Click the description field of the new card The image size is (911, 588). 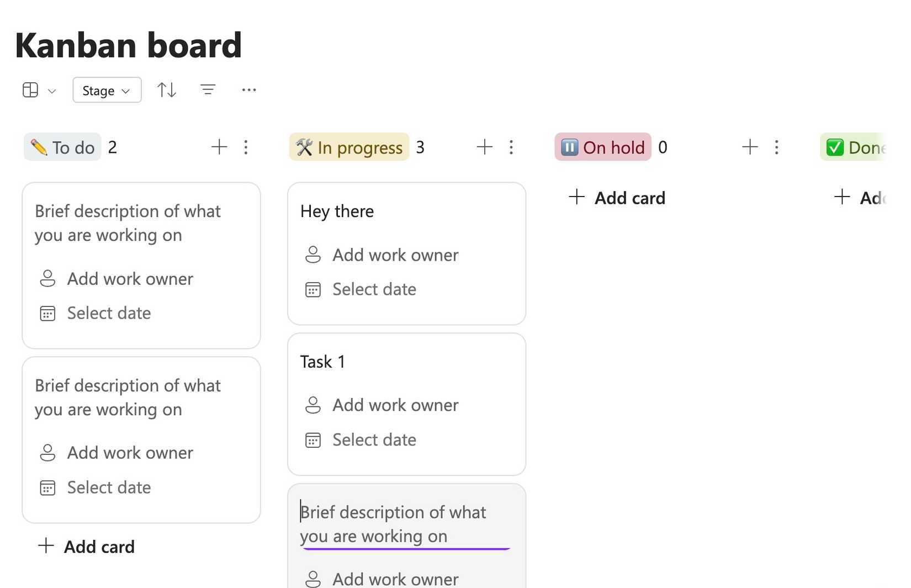393,524
